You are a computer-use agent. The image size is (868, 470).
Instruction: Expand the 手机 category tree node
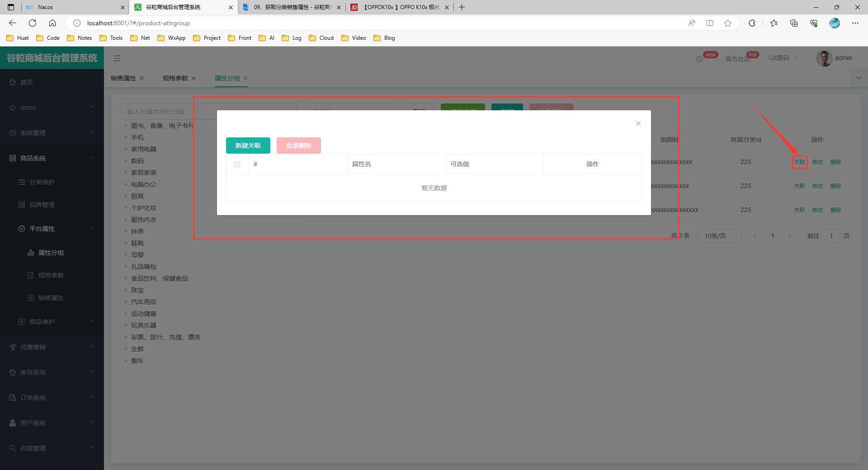[126, 137]
